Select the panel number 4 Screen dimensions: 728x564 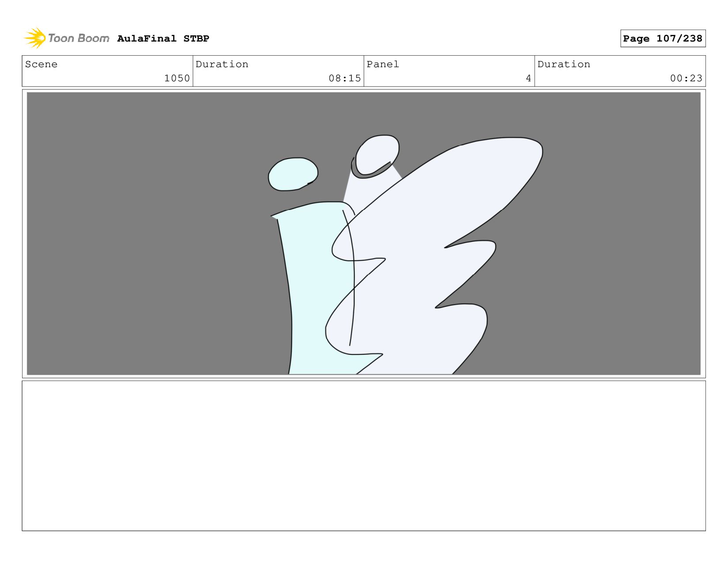[528, 78]
